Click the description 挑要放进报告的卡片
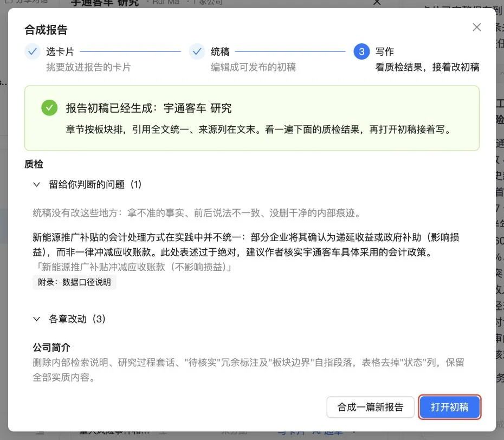Screen dimensions: 504x440 point(88,67)
